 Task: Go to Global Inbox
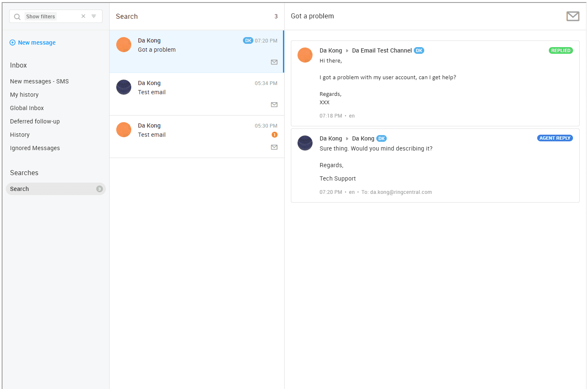27,108
